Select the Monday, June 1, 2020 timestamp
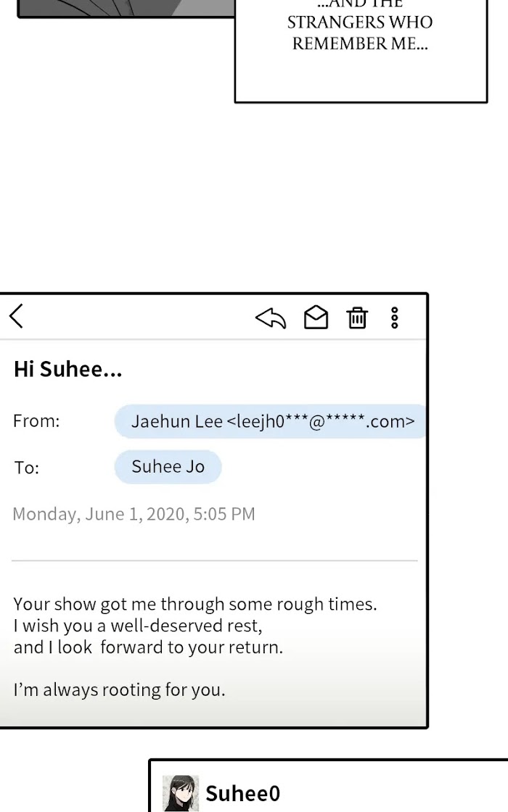 tap(134, 514)
